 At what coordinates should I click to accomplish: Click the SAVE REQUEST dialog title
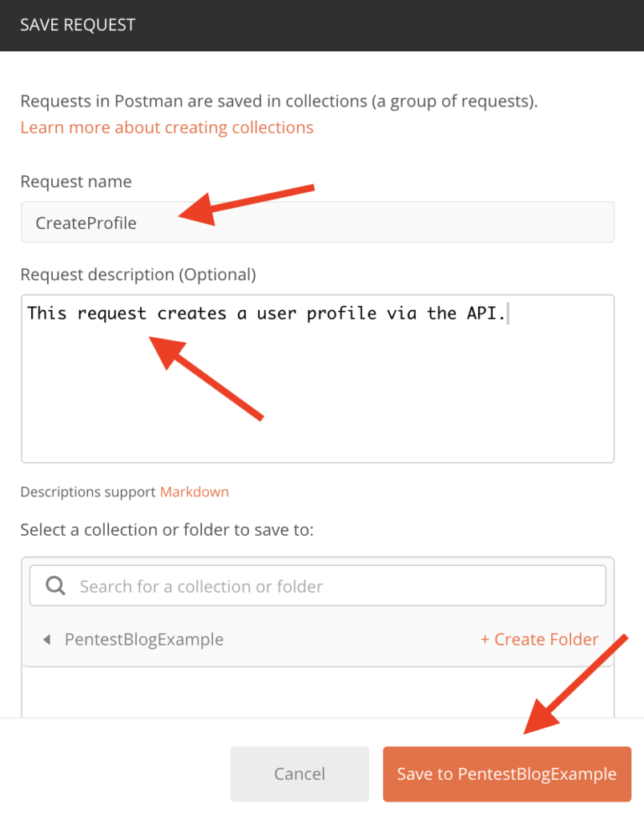tap(78, 25)
